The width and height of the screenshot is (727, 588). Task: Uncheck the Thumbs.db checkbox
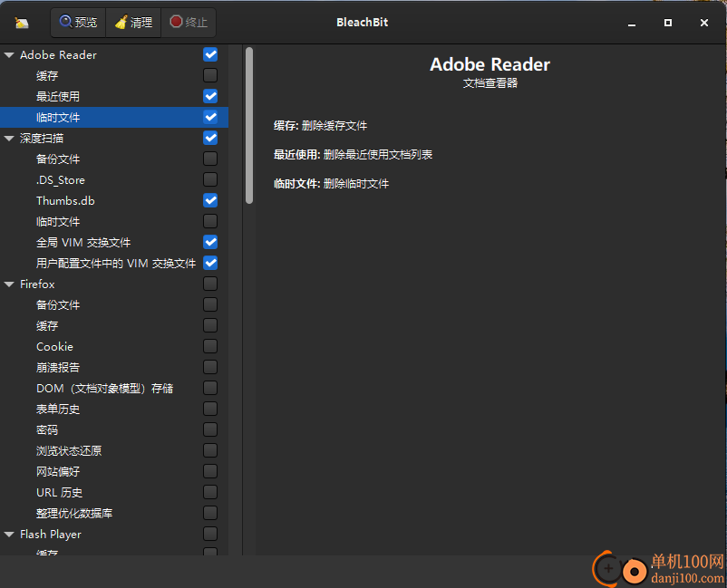210,200
